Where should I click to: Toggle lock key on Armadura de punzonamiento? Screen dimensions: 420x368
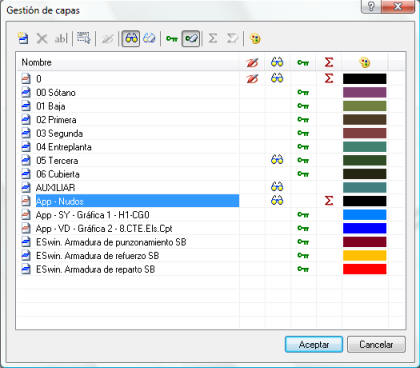pos(303,242)
